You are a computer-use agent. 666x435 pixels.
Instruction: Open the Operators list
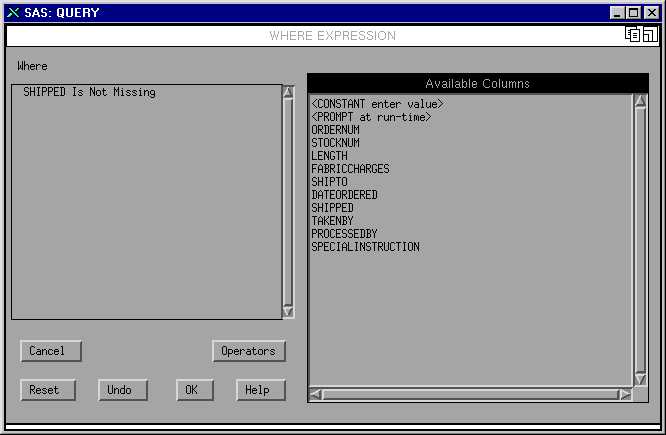pyautogui.click(x=248, y=351)
